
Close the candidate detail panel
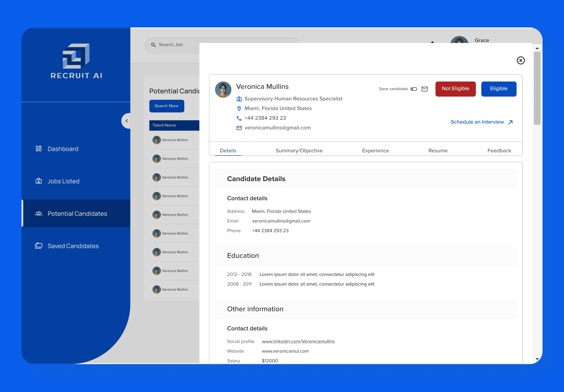520,60
